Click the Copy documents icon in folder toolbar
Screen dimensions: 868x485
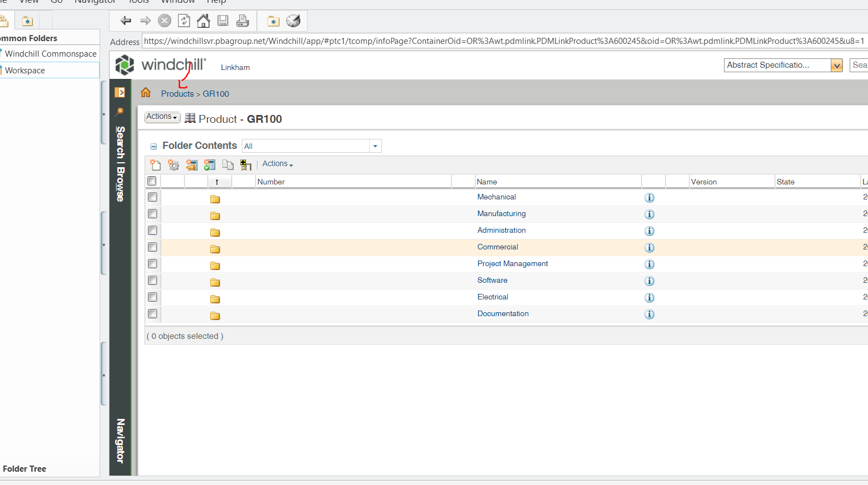pos(227,164)
